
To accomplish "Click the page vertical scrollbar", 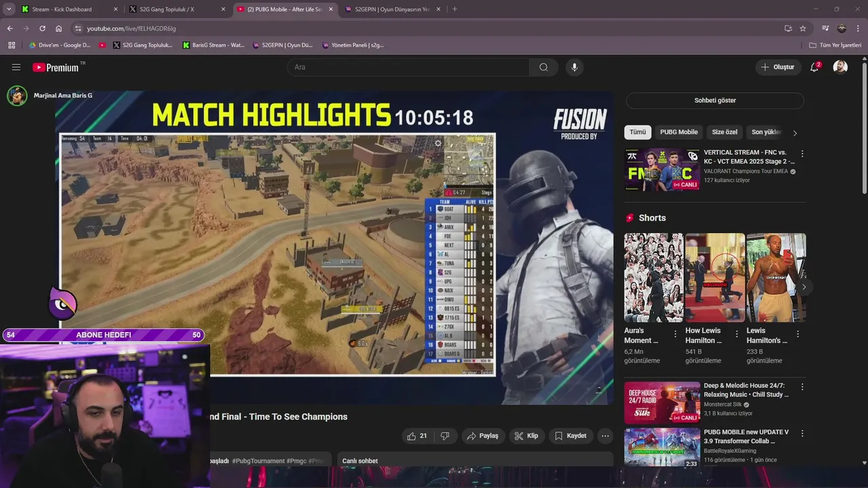I will coord(864,129).
